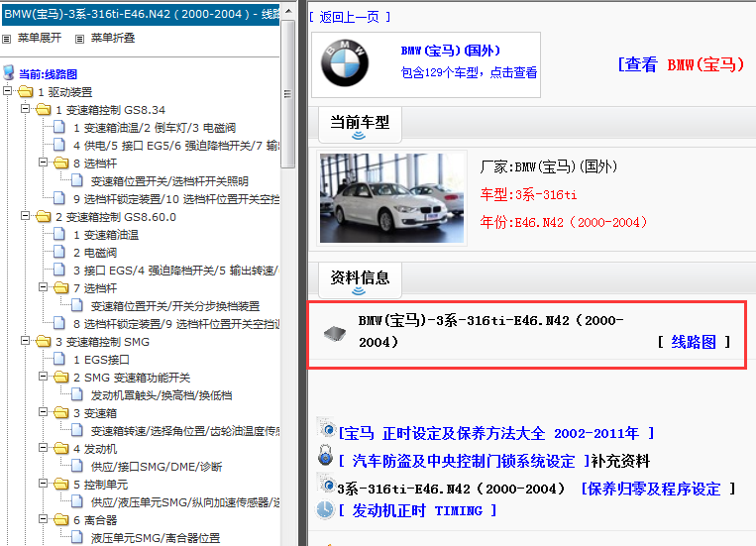Image resolution: width=756 pixels, height=546 pixels.
Task: Click the gray book icon beside 资料信息 entry
Action: [x=335, y=333]
